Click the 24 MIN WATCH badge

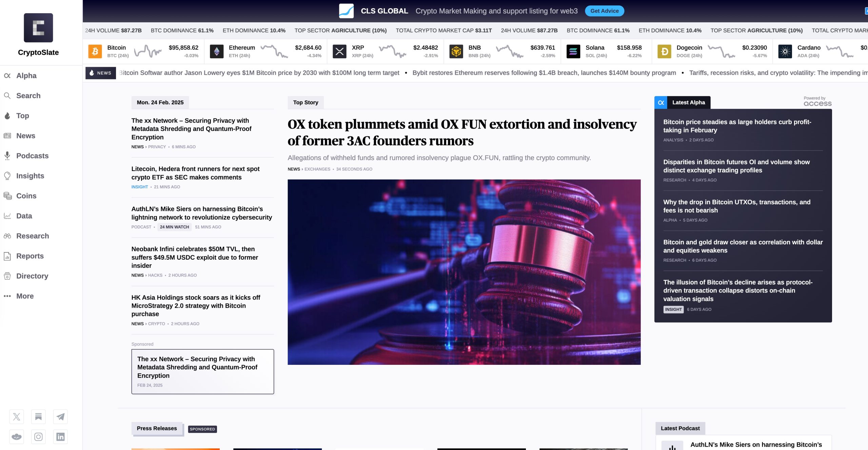[174, 227]
